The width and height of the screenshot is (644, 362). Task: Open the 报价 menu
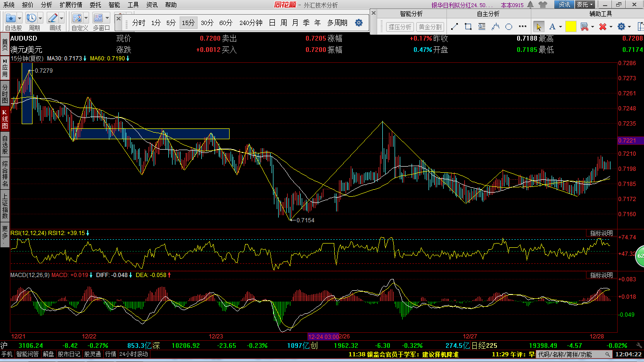click(x=28, y=5)
